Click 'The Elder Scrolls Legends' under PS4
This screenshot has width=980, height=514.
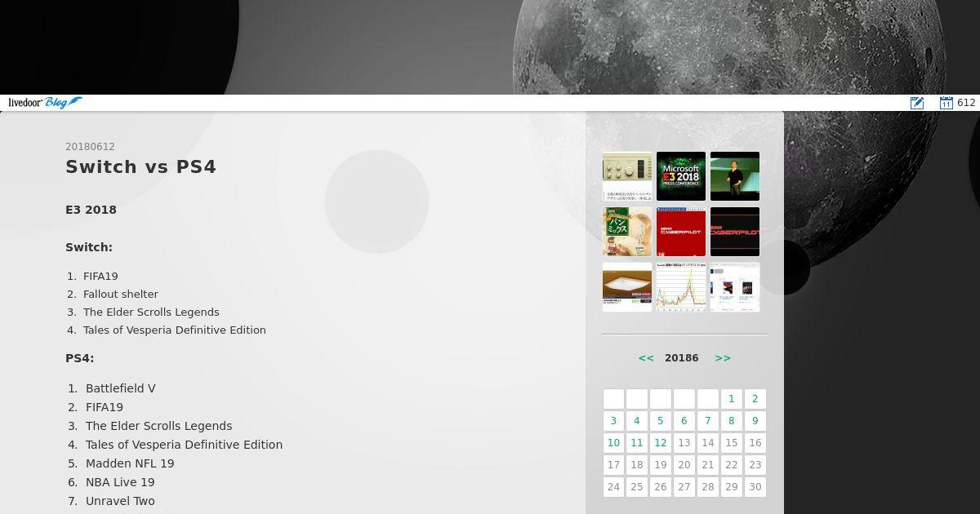[159, 426]
